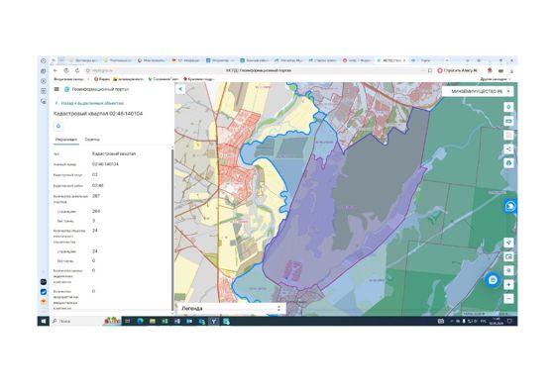Click the land plots count value 267
The width and height of the screenshot is (555, 392).
[95, 196]
